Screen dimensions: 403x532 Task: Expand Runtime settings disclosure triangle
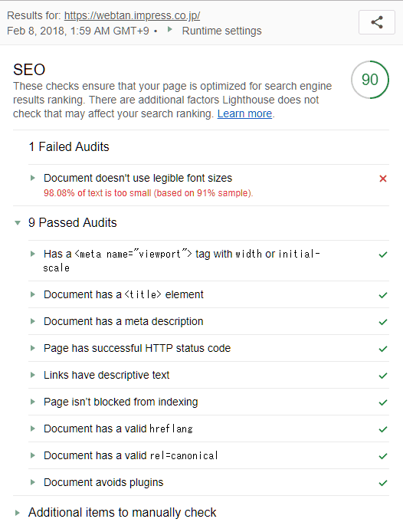[169, 30]
